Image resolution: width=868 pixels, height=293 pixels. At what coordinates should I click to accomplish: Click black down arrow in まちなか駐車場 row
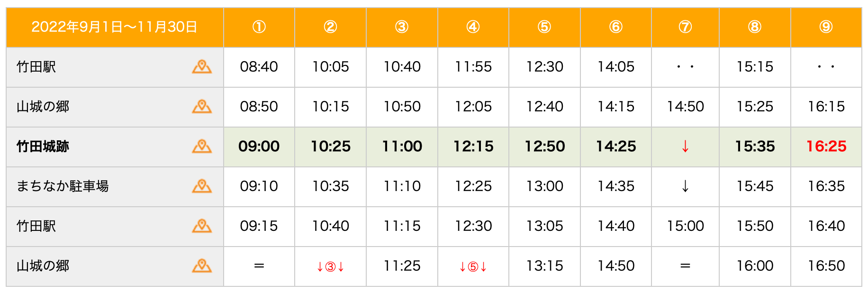coord(685,186)
